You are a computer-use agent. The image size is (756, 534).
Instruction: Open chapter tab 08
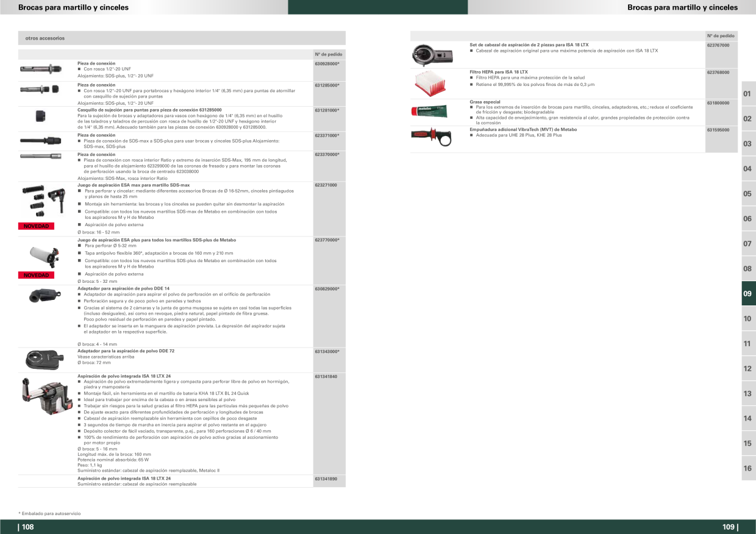(x=748, y=269)
